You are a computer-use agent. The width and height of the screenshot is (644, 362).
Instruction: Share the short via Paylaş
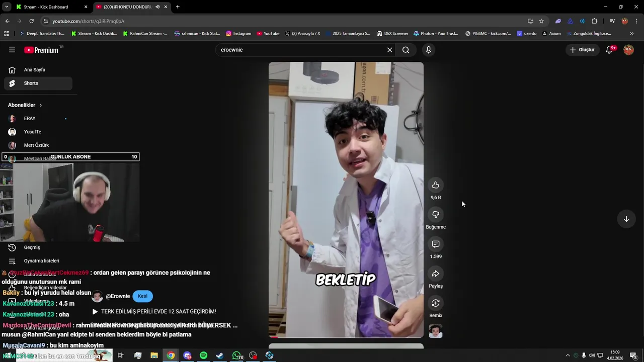coord(436,274)
